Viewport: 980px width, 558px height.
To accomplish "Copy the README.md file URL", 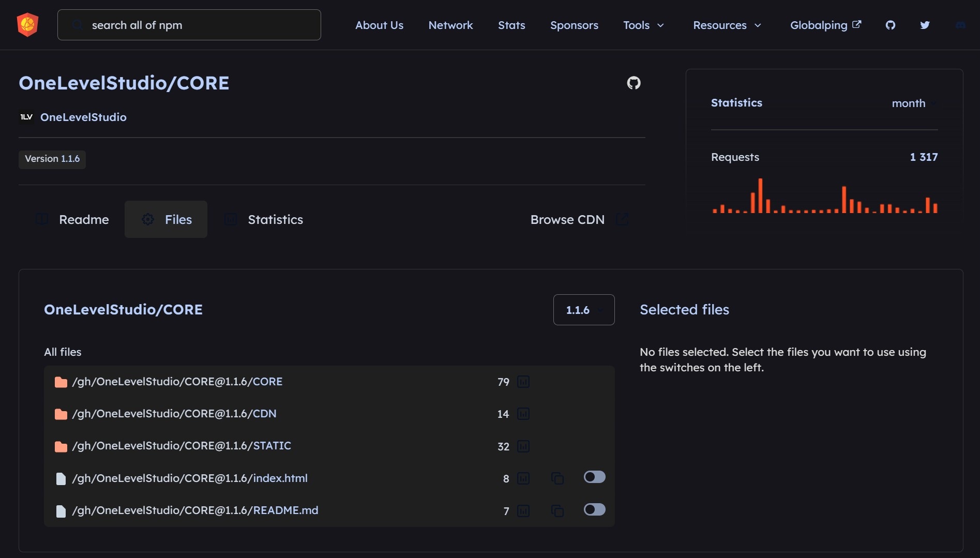I will [x=557, y=511].
